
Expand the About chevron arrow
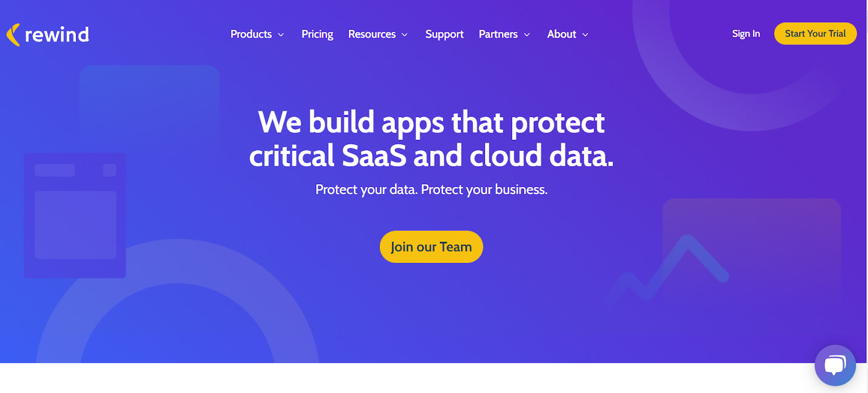point(585,35)
